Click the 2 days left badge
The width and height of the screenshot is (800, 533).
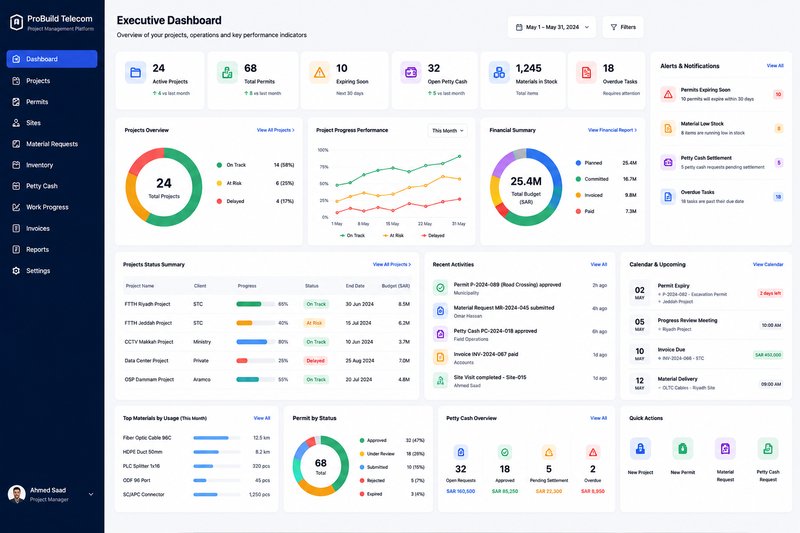(x=770, y=293)
